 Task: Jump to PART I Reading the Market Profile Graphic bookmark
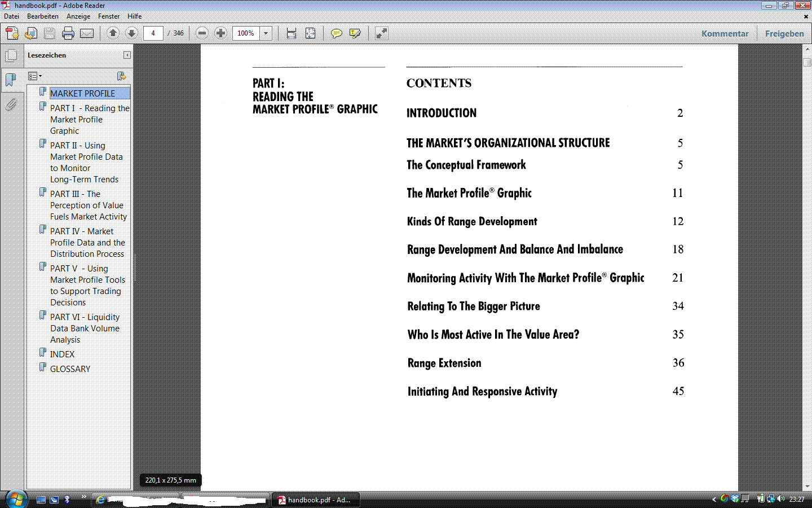coord(90,120)
